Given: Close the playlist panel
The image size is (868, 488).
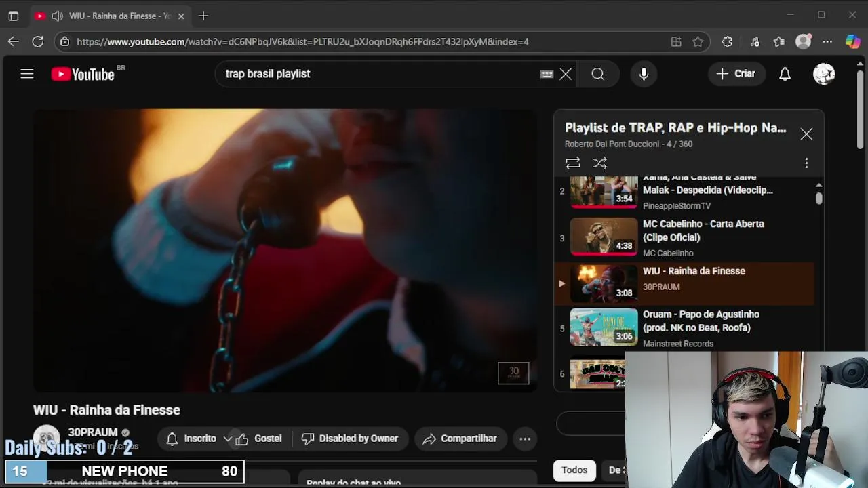Looking at the screenshot, I should (806, 134).
